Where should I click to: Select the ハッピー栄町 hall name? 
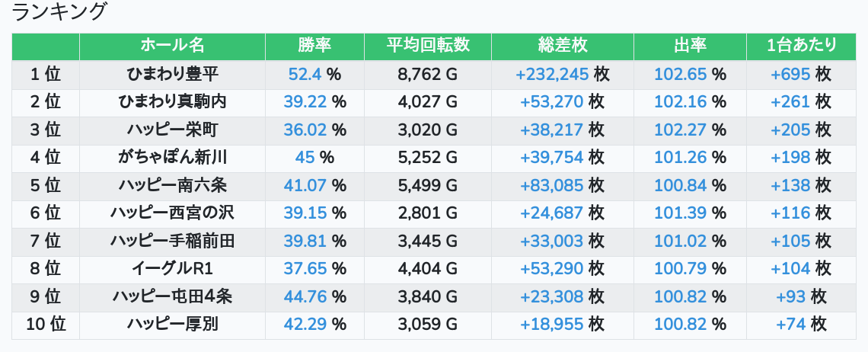[x=172, y=130]
